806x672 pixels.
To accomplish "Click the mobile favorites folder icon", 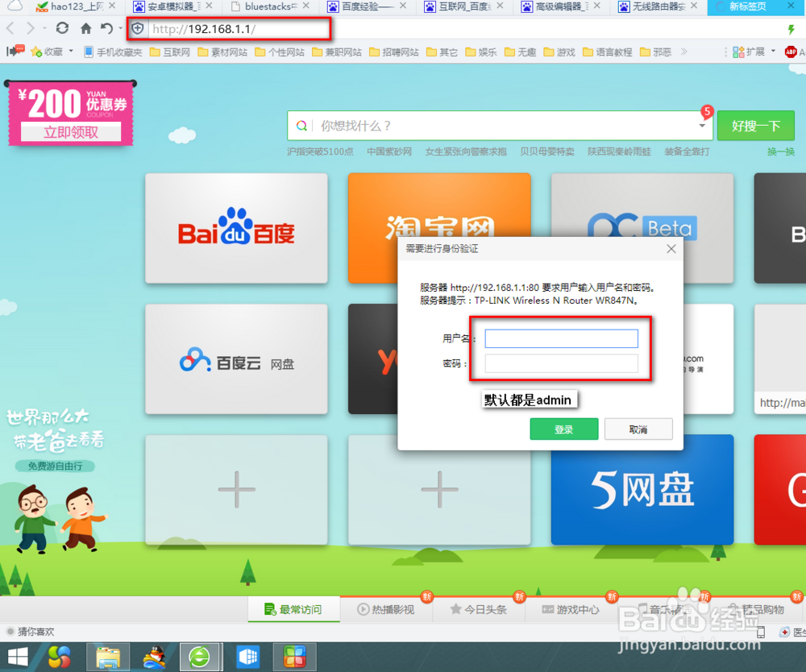I will point(89,51).
